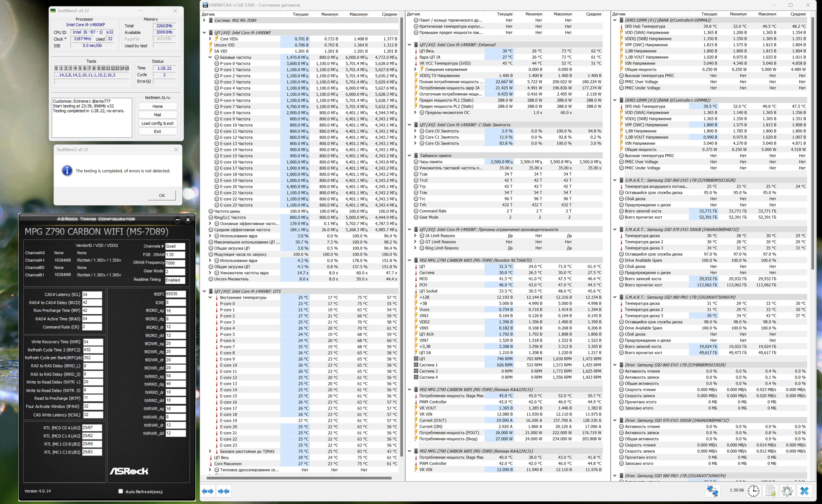Click the expand columns arrows icon
Screen dimensions: 822x504
(208, 491)
